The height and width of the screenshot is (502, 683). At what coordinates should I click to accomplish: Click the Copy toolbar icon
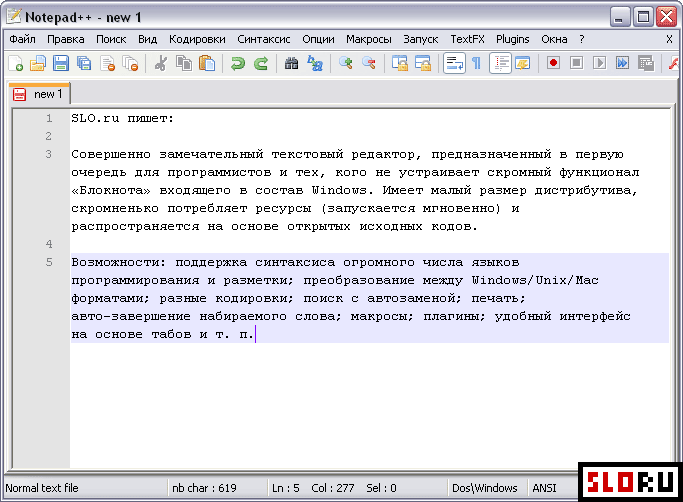(184, 63)
